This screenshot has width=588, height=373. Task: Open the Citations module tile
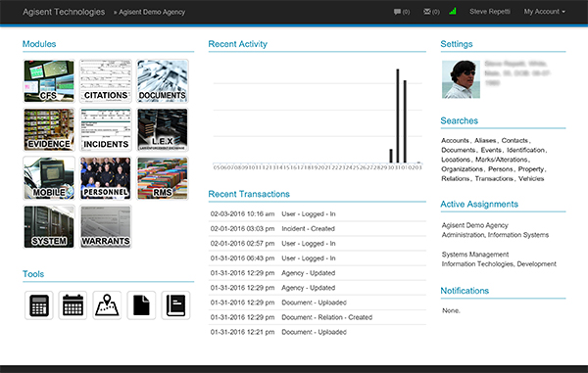pyautogui.click(x=106, y=81)
